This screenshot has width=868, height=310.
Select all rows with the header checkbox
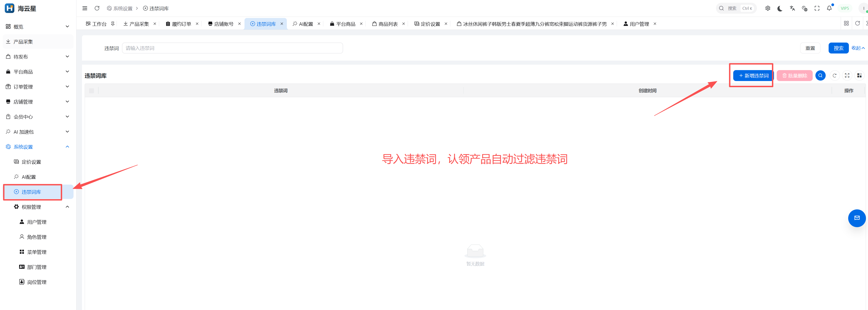(92, 91)
